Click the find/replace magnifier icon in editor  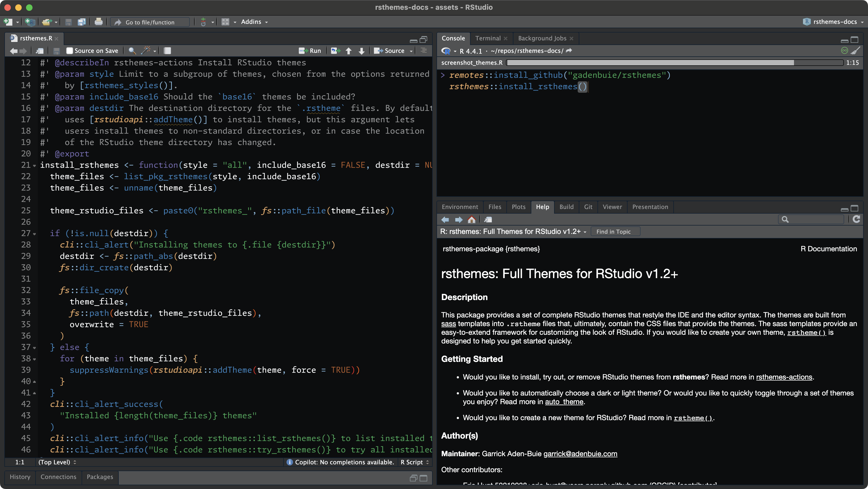(x=132, y=50)
